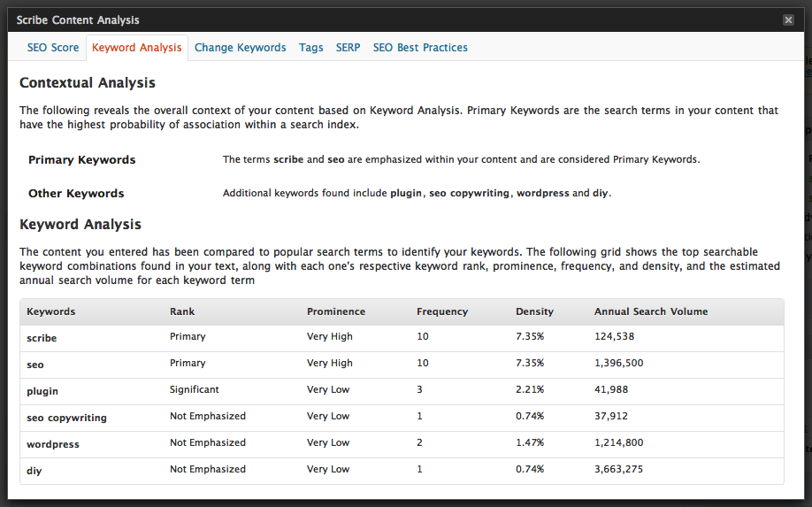This screenshot has height=507, width=812.
Task: Close the Scribe Content Analysis dialog
Action: coord(788,19)
